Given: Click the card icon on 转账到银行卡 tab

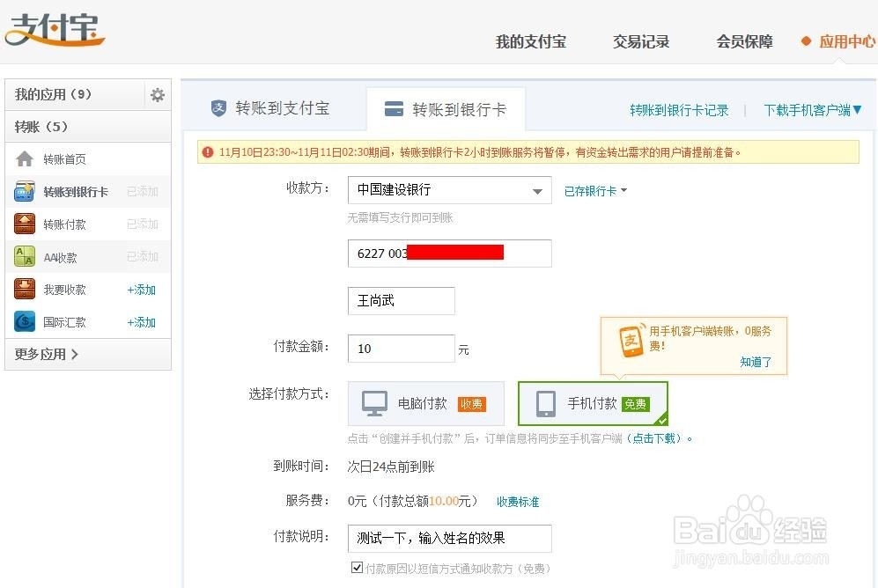Looking at the screenshot, I should point(395,108).
